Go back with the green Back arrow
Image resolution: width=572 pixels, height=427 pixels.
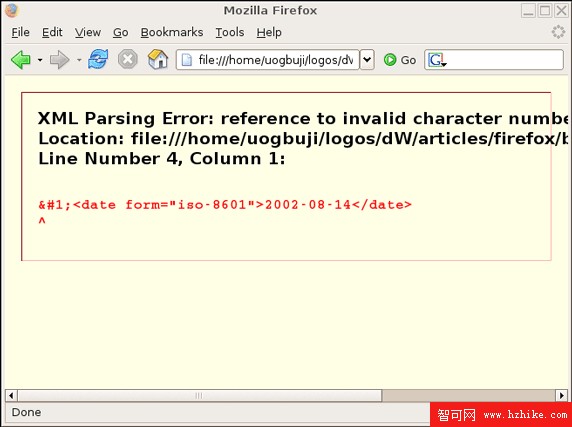pos(20,60)
